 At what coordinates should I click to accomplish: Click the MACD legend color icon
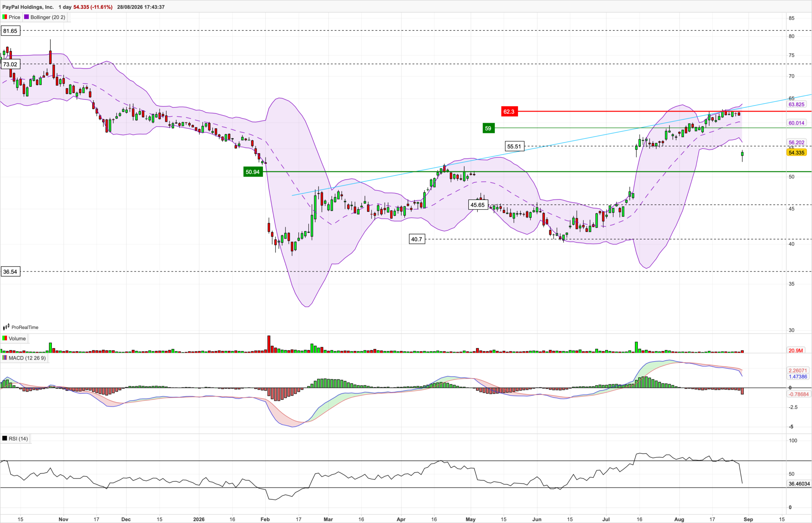click(5, 358)
